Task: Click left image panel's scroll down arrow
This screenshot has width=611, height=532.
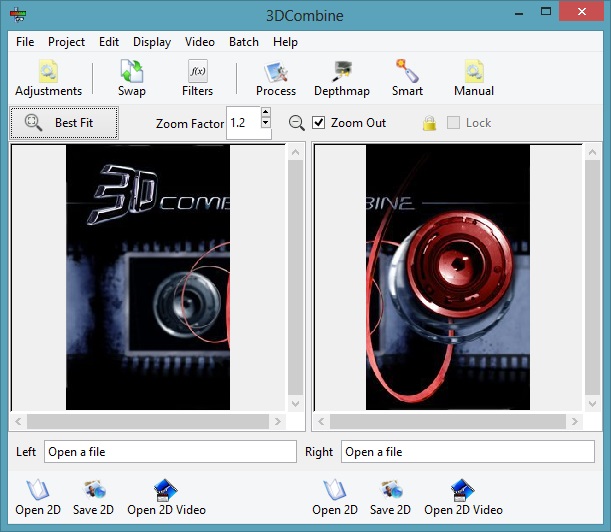Action: 295,404
